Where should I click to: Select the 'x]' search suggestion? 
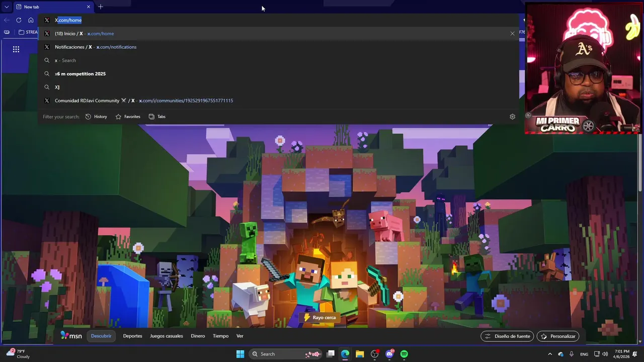point(278,87)
